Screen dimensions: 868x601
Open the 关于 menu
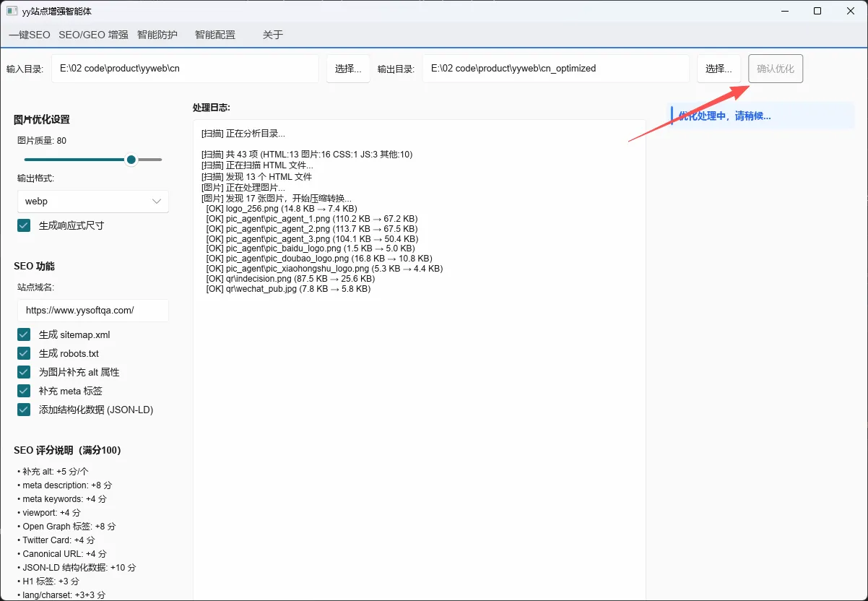click(273, 35)
